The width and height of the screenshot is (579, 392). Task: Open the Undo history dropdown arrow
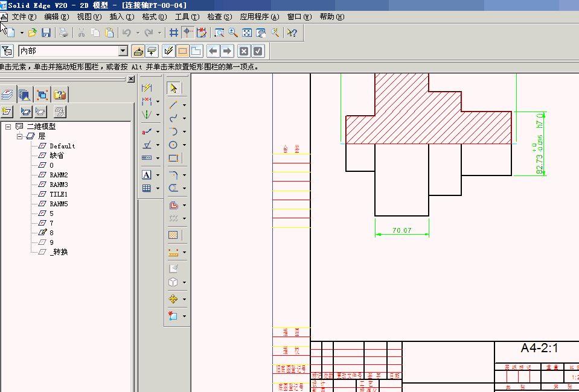[x=138, y=33]
